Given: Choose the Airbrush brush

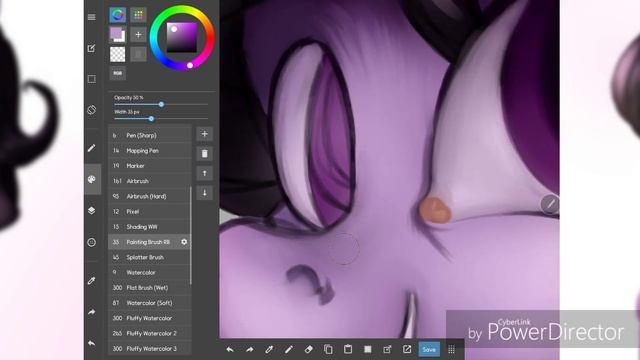Looking at the screenshot, I should coord(150,181).
